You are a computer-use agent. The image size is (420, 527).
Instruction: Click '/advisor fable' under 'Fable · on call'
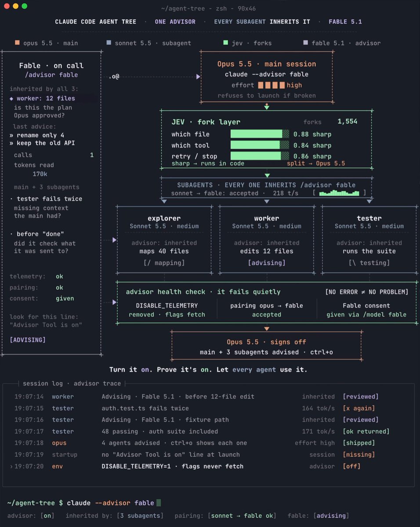tap(51, 75)
